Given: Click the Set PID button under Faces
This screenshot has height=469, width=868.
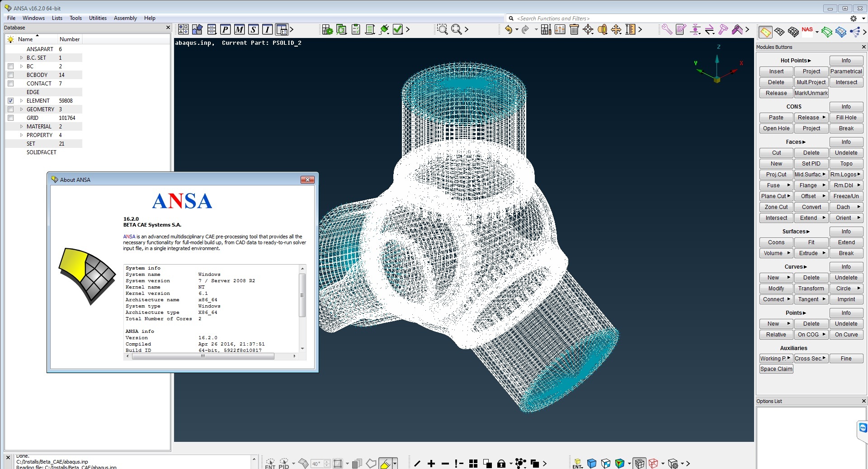Looking at the screenshot, I should pyautogui.click(x=811, y=164).
